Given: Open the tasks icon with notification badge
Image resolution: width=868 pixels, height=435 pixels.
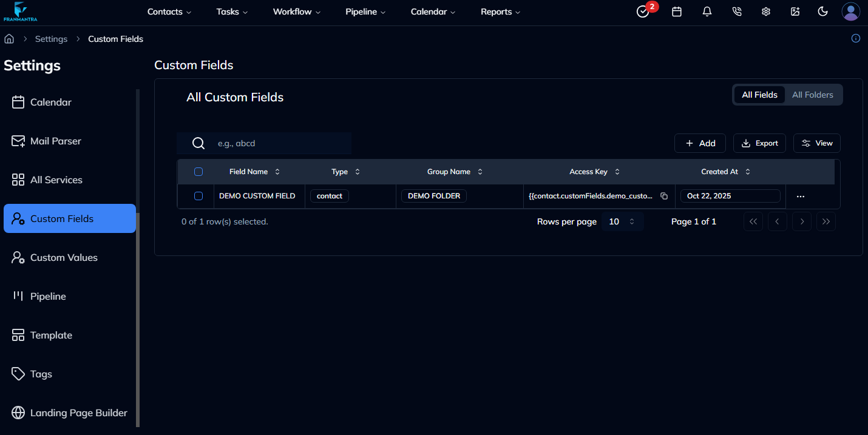Looking at the screenshot, I should coord(643,12).
